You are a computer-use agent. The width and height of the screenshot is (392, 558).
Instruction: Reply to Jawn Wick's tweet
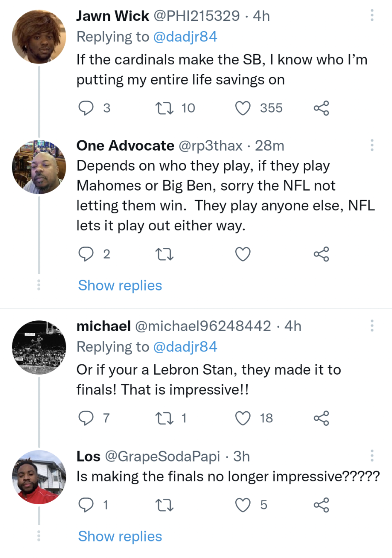86,108
